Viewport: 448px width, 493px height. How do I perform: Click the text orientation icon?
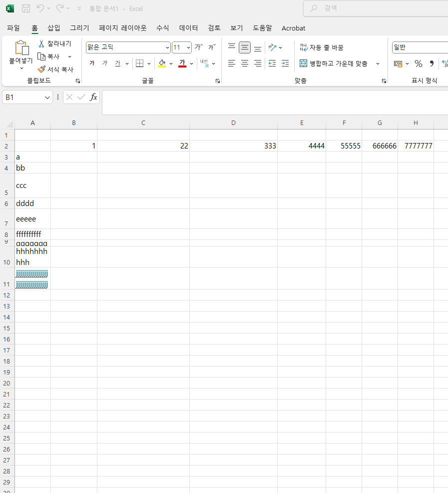[x=272, y=47]
